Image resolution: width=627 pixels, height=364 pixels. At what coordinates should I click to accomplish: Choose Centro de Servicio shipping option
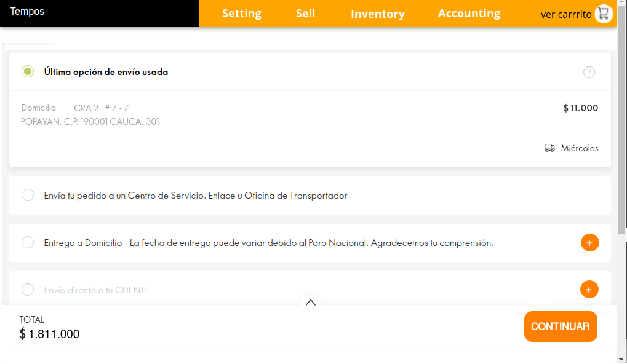(28, 196)
